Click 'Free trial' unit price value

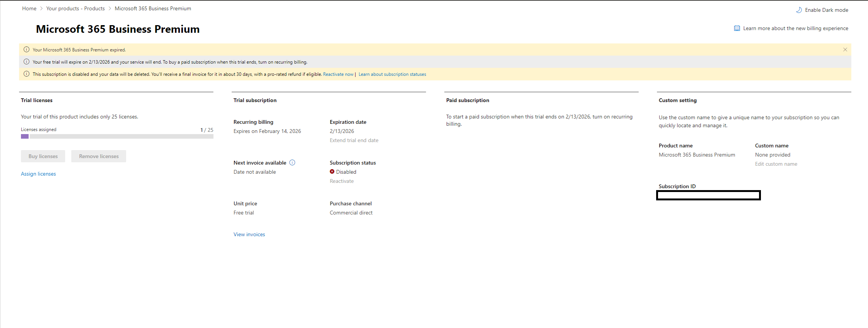click(x=243, y=213)
